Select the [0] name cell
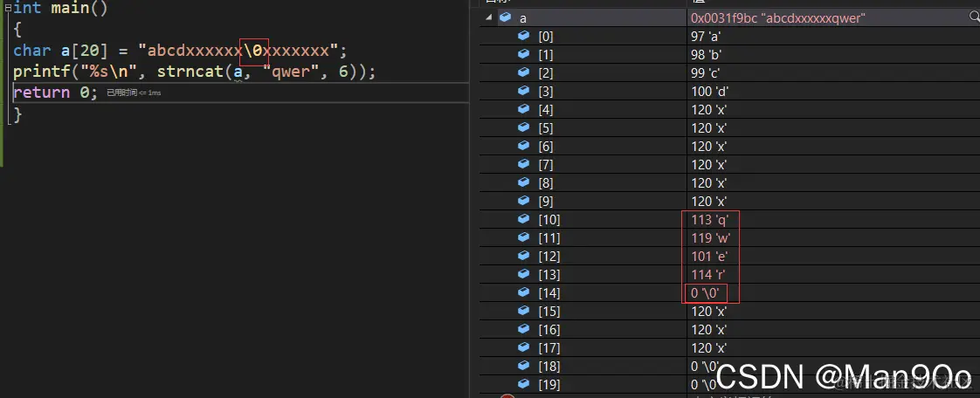The height and width of the screenshot is (398, 980). point(546,37)
